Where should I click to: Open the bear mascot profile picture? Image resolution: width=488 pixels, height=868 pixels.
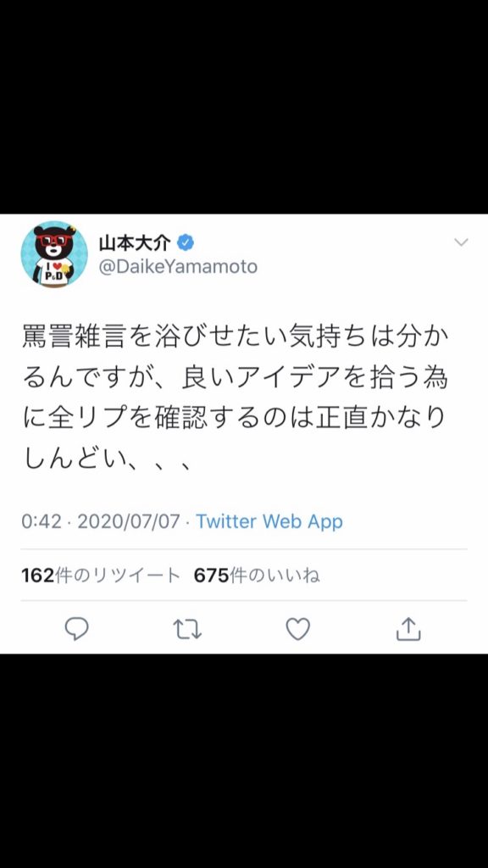coord(54,254)
